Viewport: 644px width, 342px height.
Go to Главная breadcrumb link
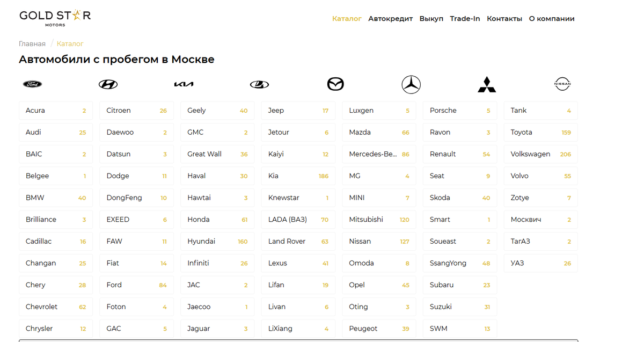[32, 44]
